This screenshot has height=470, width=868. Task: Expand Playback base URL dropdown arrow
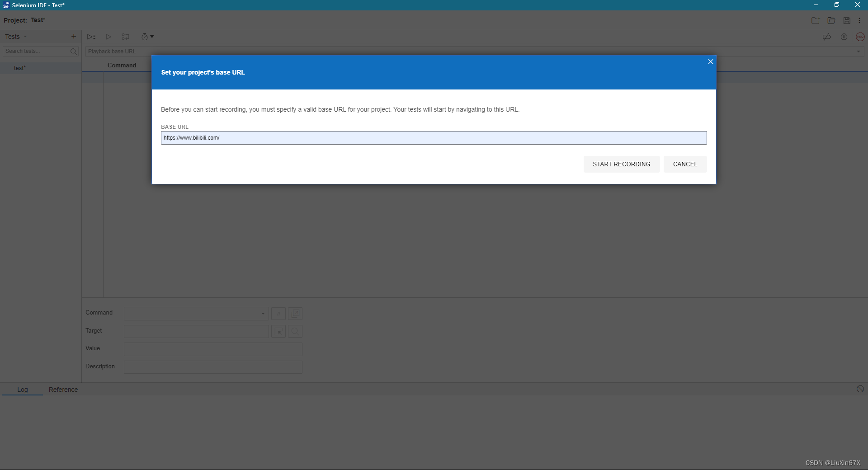(858, 52)
